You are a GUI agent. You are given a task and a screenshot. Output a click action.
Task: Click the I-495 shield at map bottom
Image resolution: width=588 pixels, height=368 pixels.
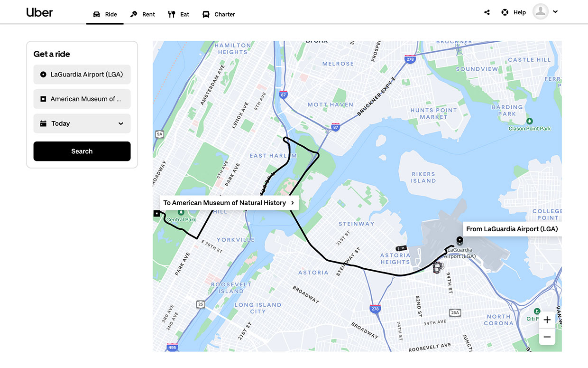(172, 348)
